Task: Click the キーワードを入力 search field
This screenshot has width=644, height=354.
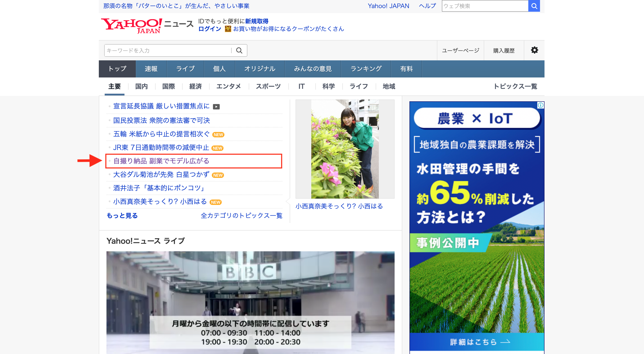Action: [167, 50]
